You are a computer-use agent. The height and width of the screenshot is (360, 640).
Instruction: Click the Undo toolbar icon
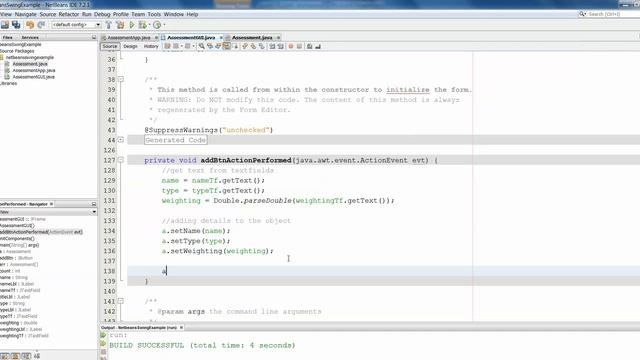coord(30,25)
